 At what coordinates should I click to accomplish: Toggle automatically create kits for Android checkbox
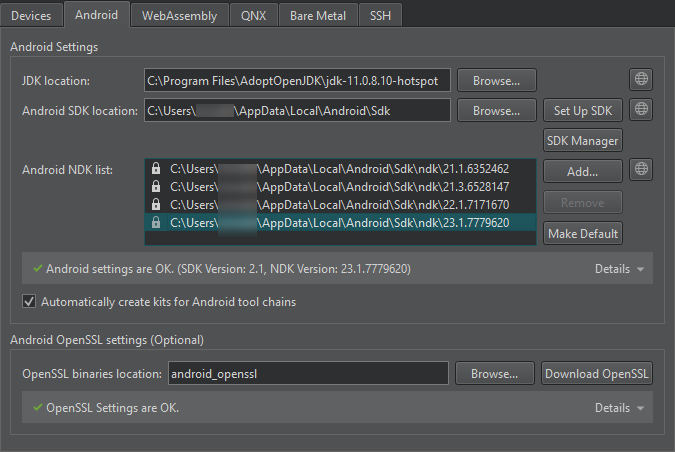coord(29,301)
